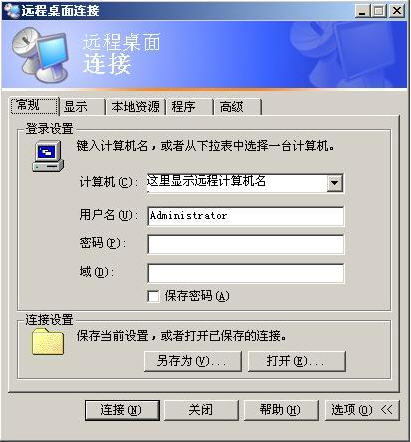
Task: Collapse options with 选项 button
Action: click(x=362, y=410)
